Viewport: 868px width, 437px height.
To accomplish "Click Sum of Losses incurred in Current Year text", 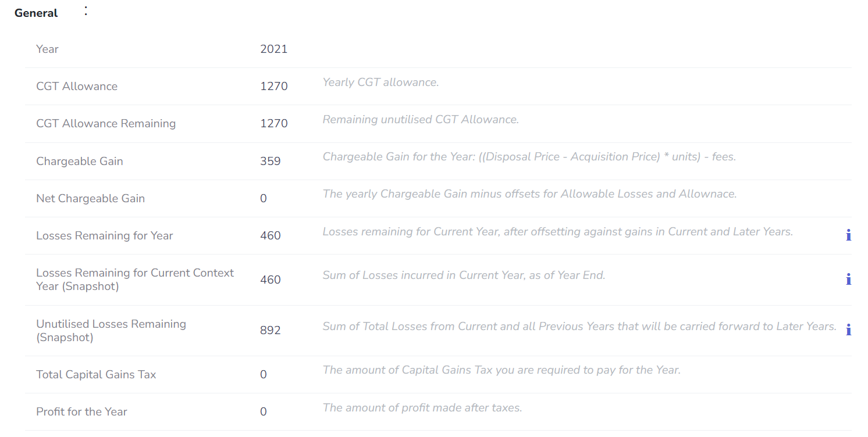I will 464,275.
